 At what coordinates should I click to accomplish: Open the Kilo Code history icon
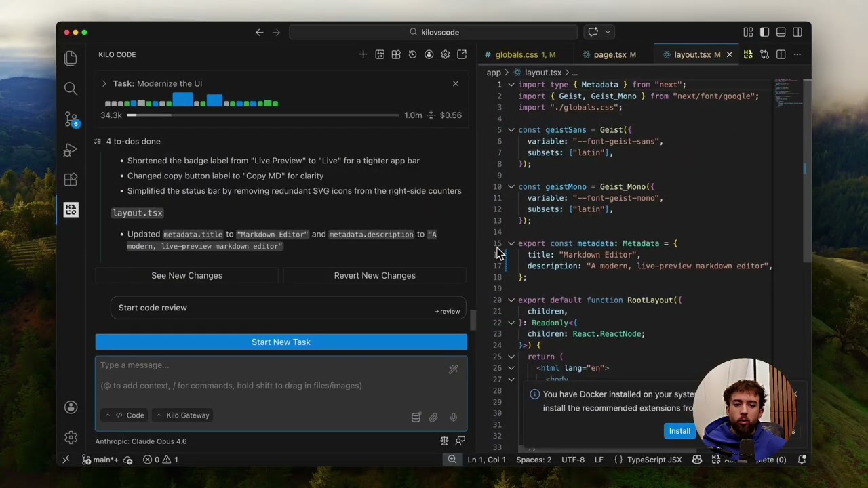pos(412,54)
